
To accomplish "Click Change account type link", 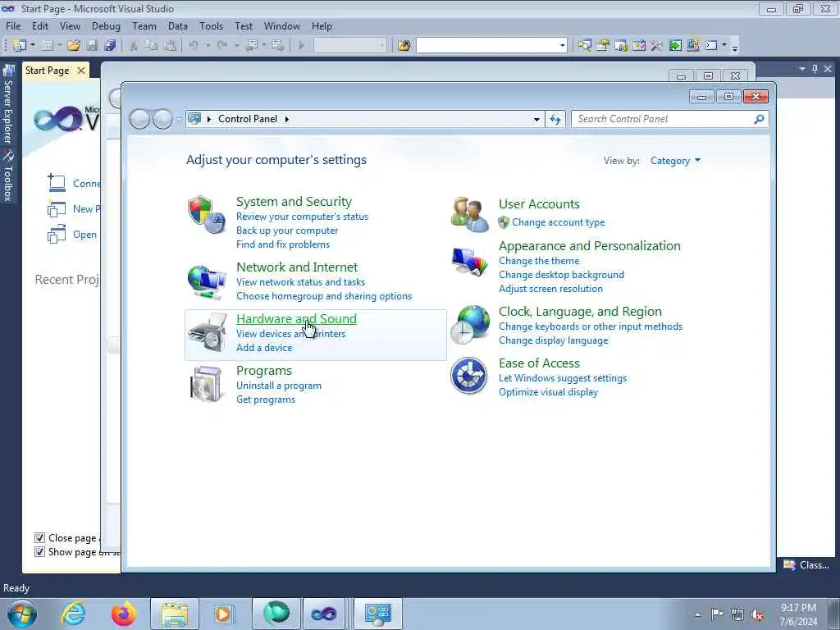I will [x=558, y=222].
